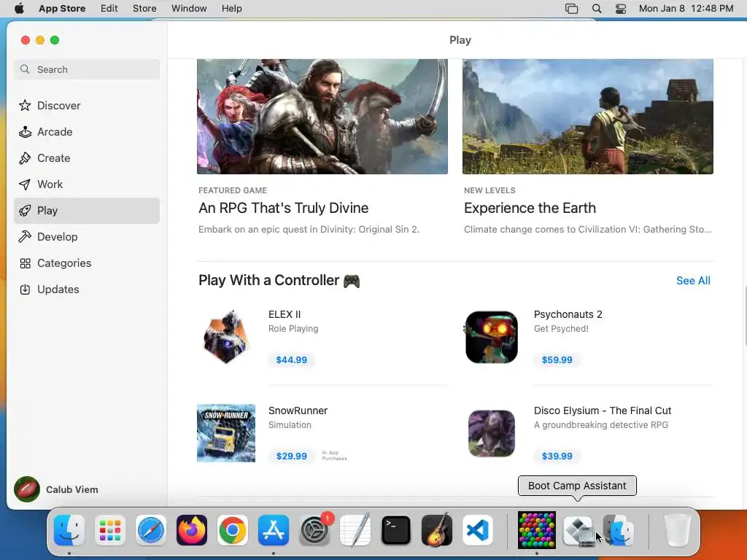Click the date and time in menu bar
This screenshot has width=747, height=560.
tap(686, 9)
